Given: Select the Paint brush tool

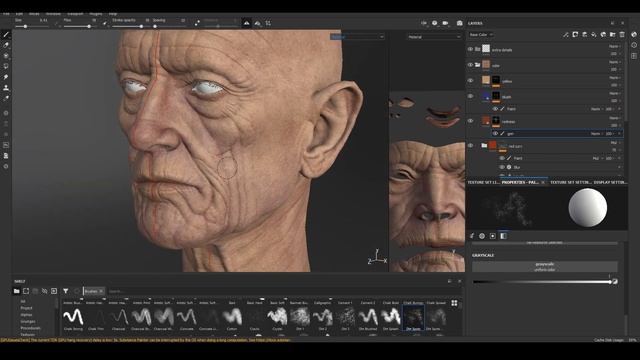Looking at the screenshot, I should click(6, 35).
